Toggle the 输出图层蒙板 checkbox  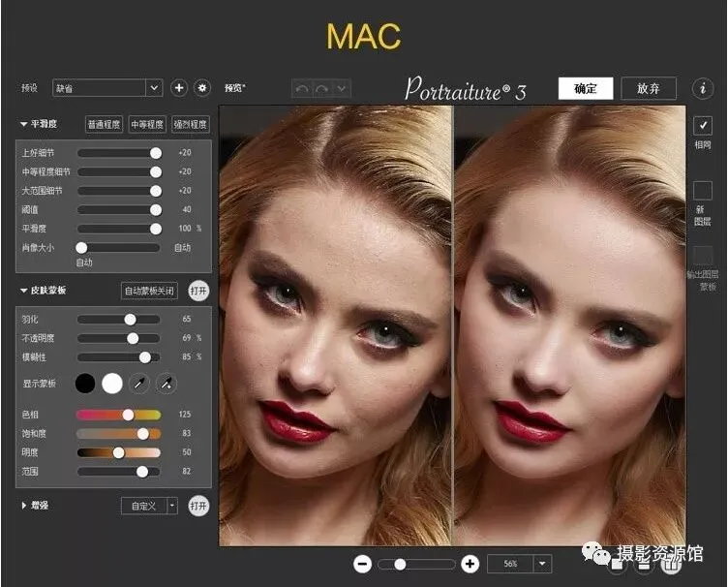point(703,256)
